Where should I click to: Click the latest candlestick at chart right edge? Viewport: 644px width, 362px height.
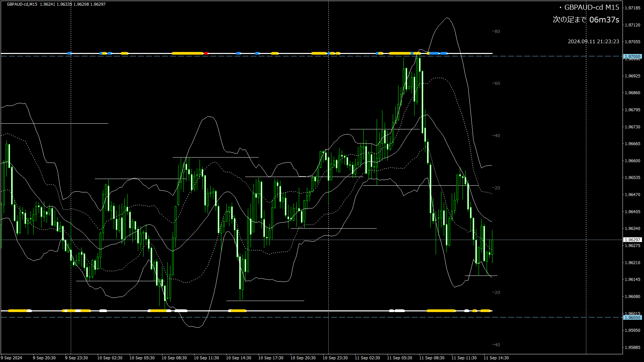pos(492,247)
